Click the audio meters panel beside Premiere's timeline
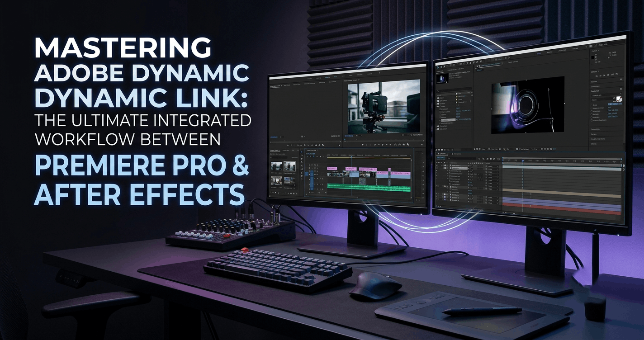The height and width of the screenshot is (340, 644). [x=418, y=175]
